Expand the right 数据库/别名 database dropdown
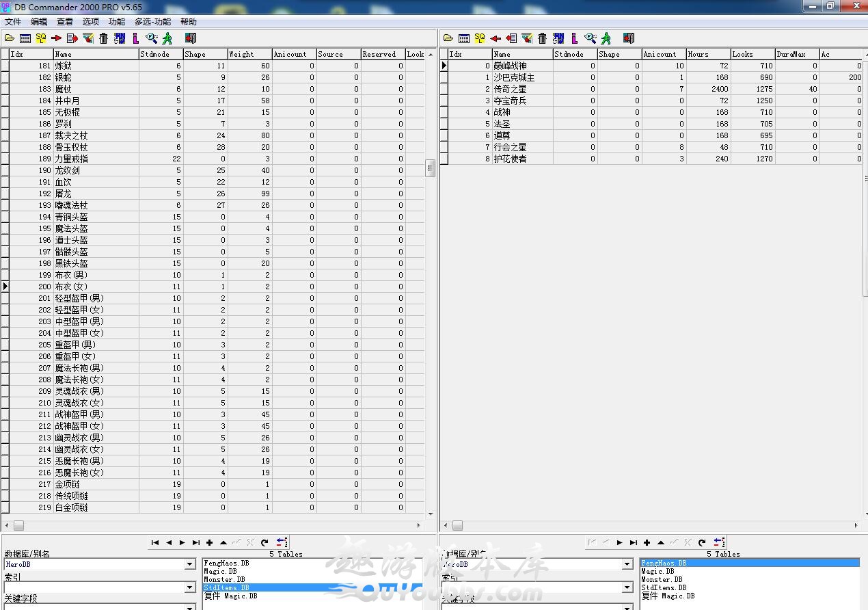This screenshot has width=868, height=610. pos(627,565)
